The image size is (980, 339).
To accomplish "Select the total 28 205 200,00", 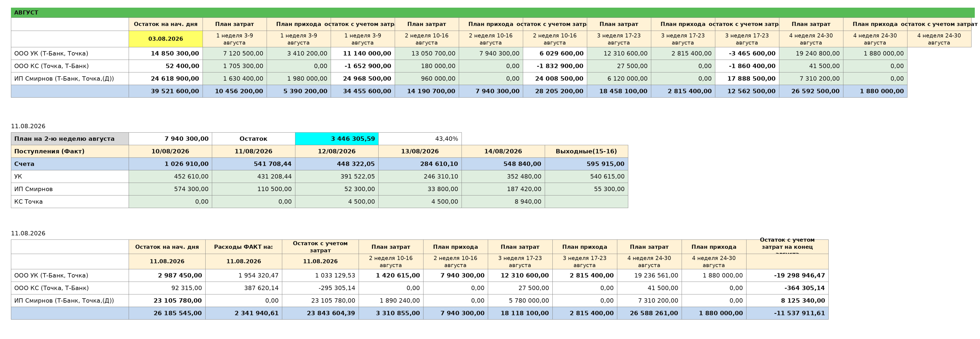I will [555, 91].
